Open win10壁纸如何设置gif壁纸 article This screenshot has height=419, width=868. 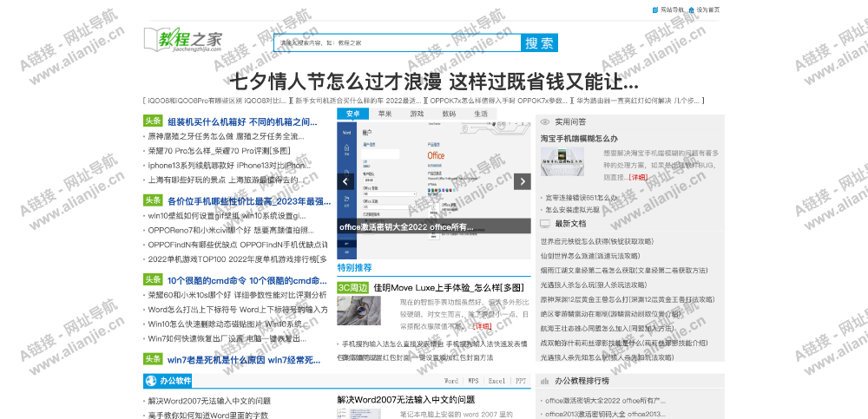click(x=227, y=215)
